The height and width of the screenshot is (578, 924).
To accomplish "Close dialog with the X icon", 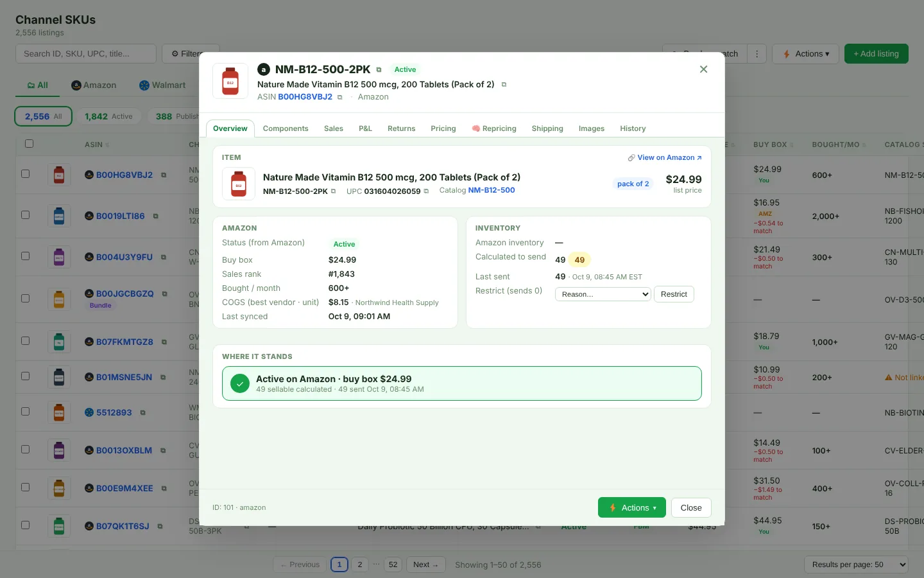I will [703, 69].
